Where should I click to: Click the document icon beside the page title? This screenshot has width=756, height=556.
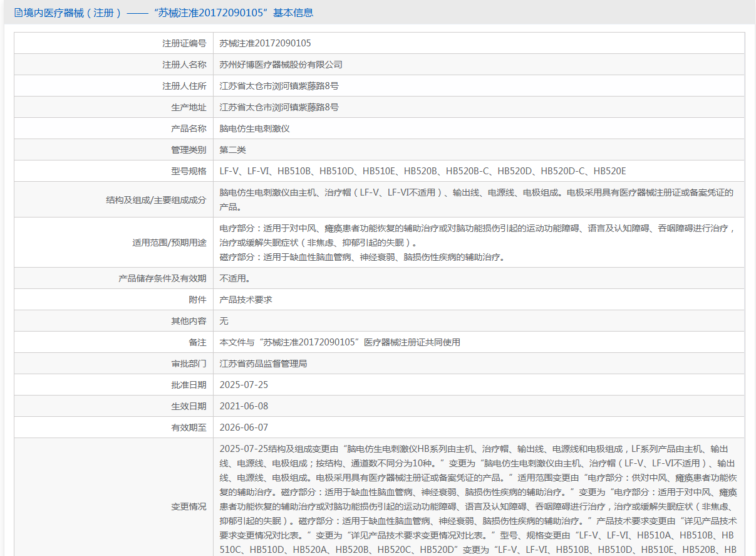(18, 13)
